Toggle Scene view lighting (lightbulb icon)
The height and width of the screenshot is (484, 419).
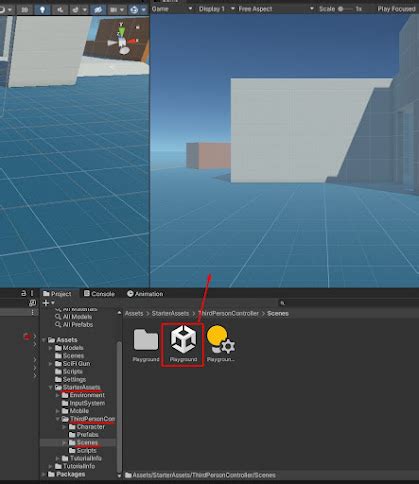(x=42, y=9)
